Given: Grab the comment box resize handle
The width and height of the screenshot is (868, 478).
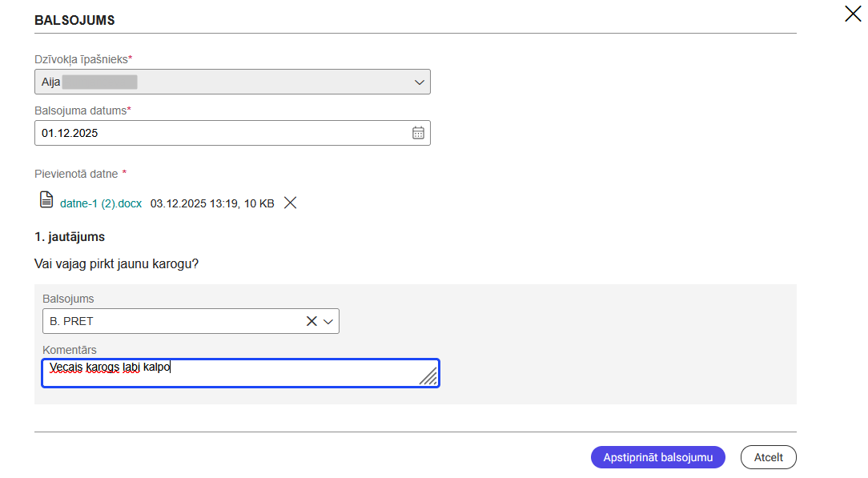Looking at the screenshot, I should pos(428,376).
